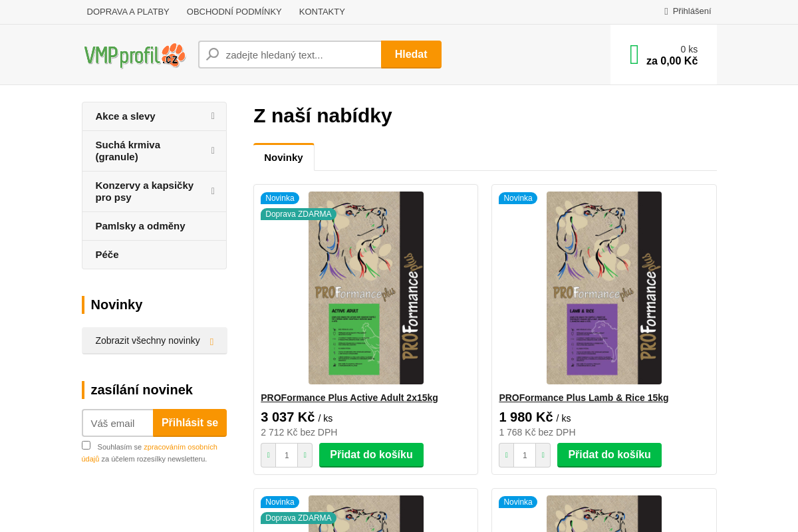Expand Konzervy a kapsičky pro psy
798x532 pixels.
pos(213,192)
